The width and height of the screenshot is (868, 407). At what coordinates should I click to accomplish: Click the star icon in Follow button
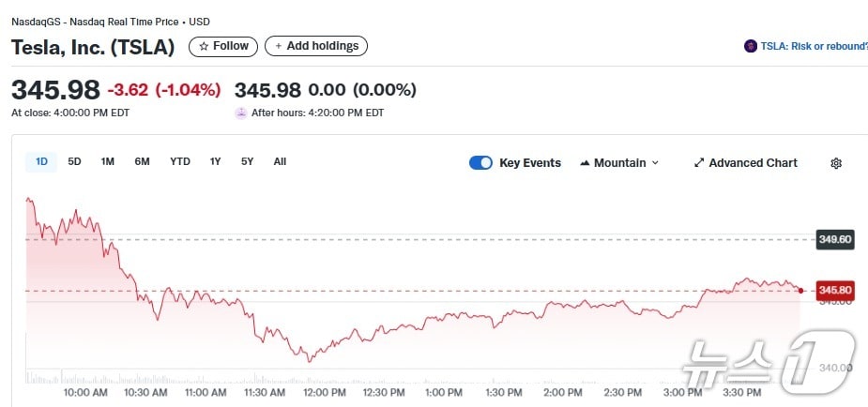pos(204,46)
